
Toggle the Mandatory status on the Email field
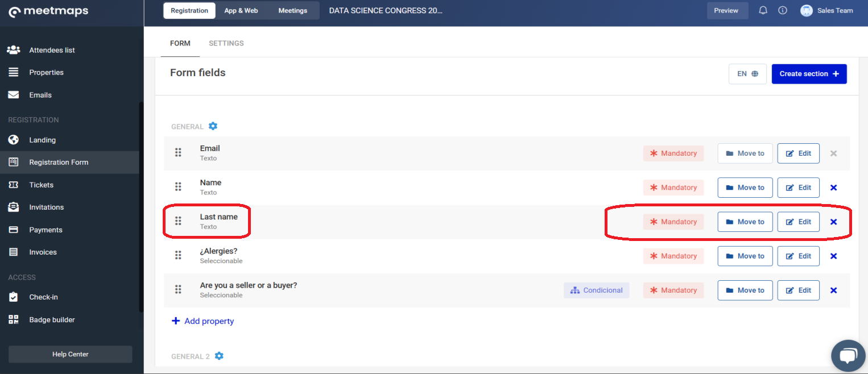tap(673, 153)
